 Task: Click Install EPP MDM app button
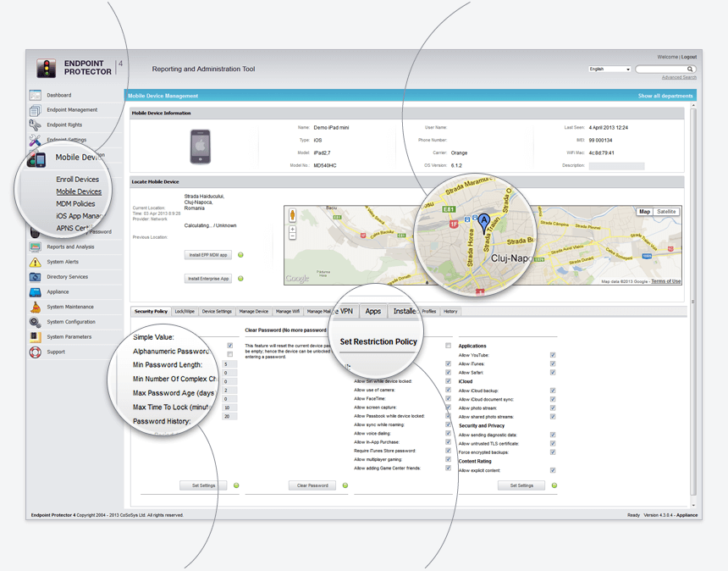pyautogui.click(x=208, y=255)
